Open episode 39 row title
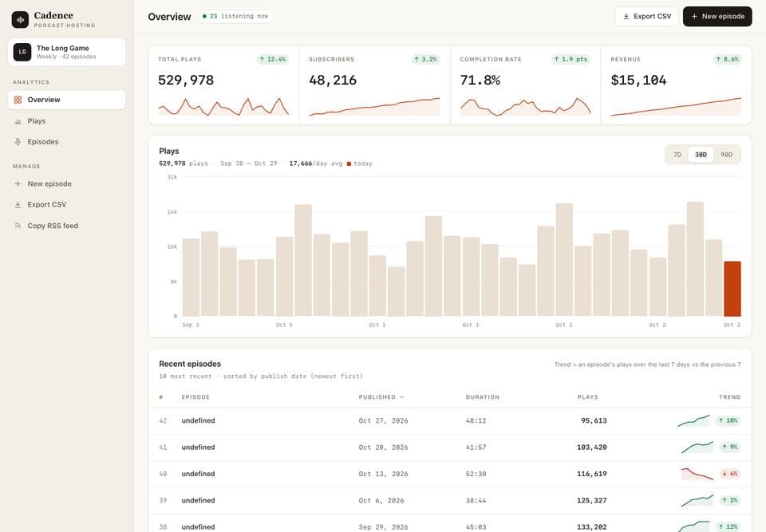The width and height of the screenshot is (766, 532). click(199, 500)
